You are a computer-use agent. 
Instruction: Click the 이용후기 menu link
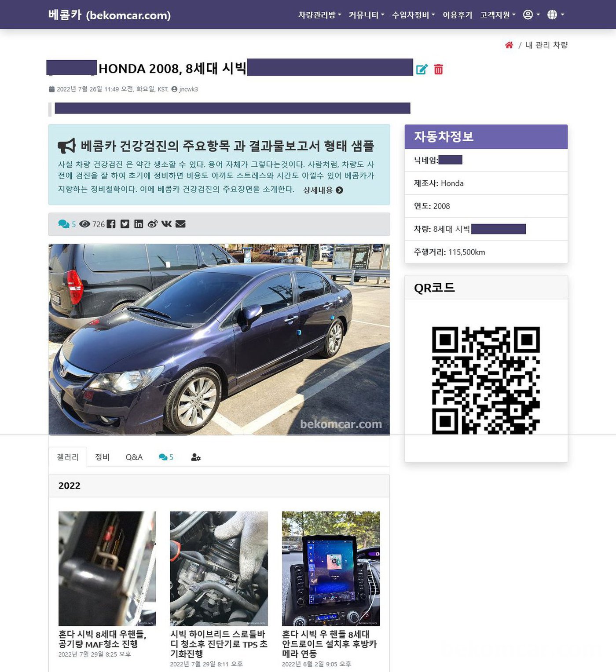457,15
